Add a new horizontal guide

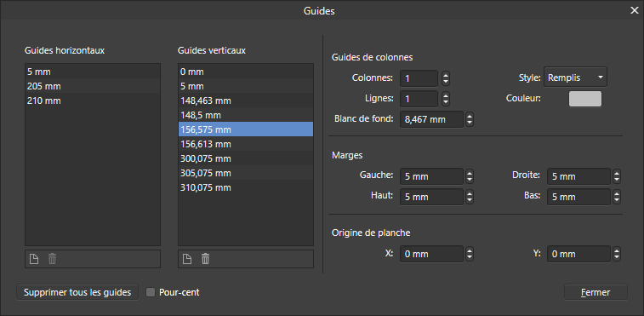(34, 259)
